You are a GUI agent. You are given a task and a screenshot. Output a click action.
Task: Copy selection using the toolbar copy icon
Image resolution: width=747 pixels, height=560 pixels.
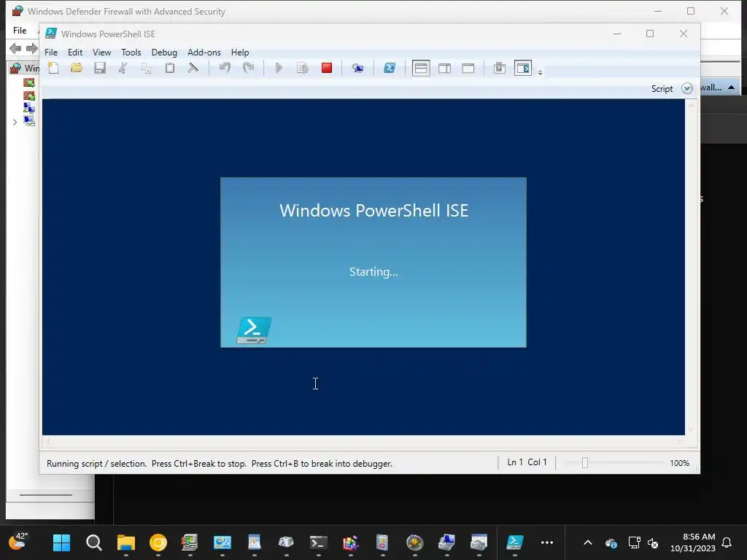pos(146,68)
